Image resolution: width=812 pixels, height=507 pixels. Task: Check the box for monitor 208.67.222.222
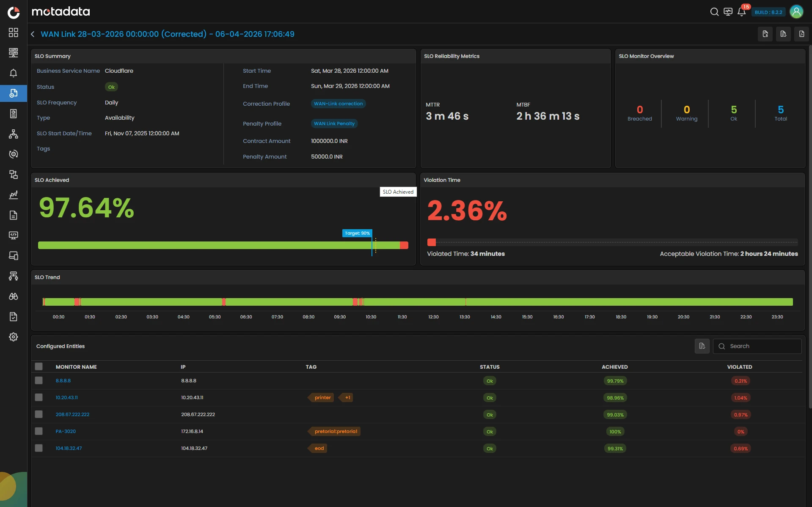tap(39, 414)
